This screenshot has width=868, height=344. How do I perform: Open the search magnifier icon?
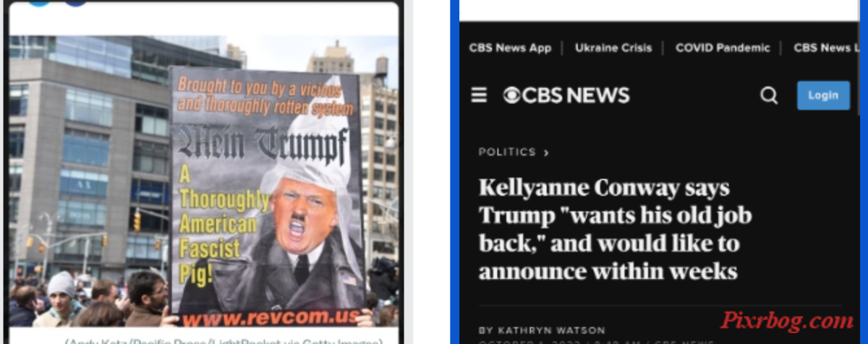(769, 95)
